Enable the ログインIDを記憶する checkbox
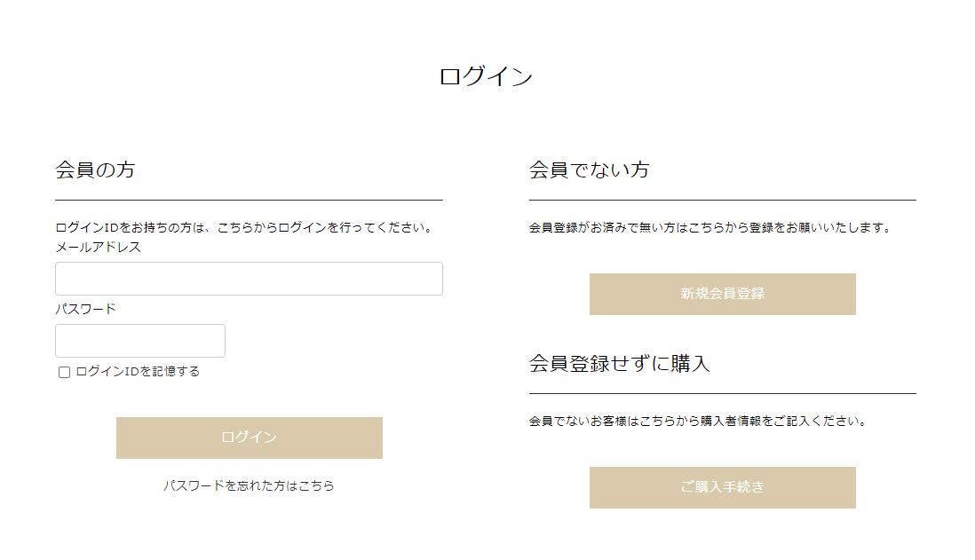This screenshot has height=560, width=975. (x=64, y=373)
